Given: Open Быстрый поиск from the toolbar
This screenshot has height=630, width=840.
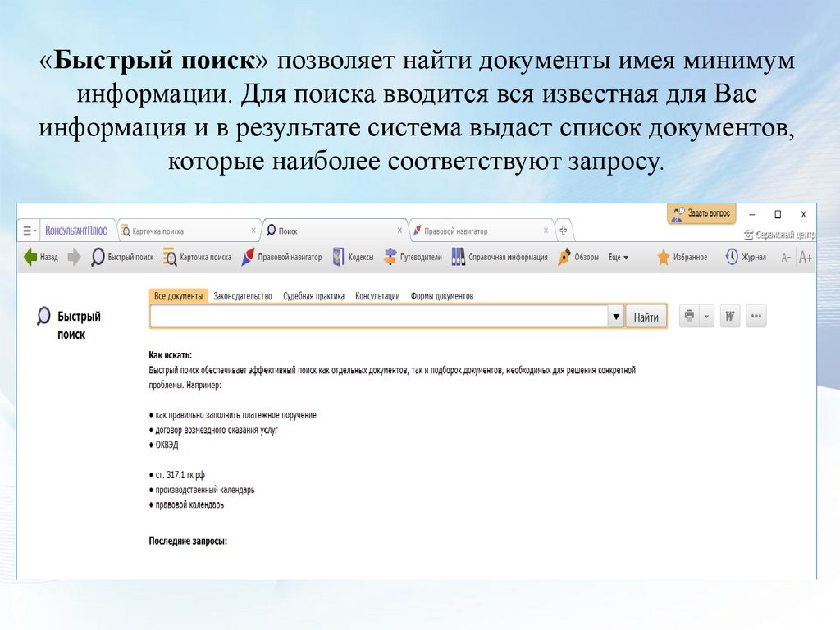Looking at the screenshot, I should (x=122, y=257).
